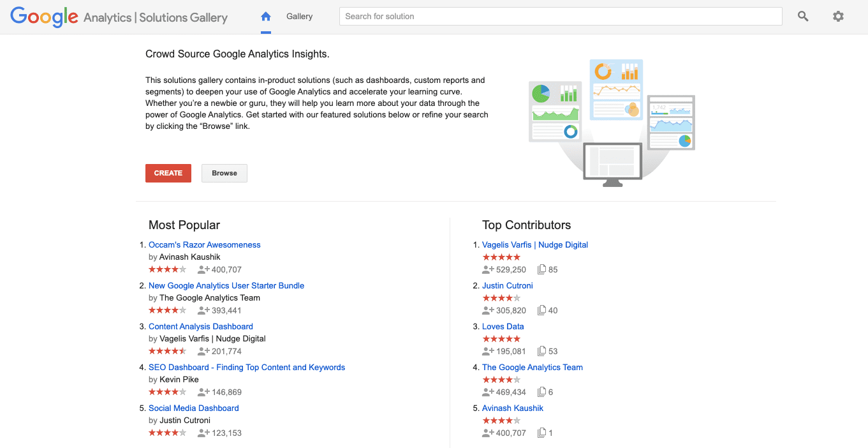The image size is (868, 448).
Task: Click the documents icon beside 85
Action: pyautogui.click(x=541, y=269)
